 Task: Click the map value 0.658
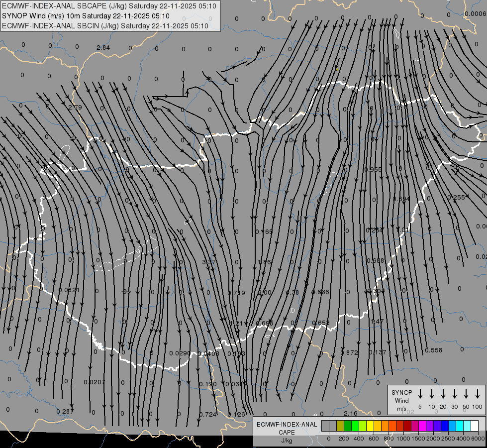320,323
